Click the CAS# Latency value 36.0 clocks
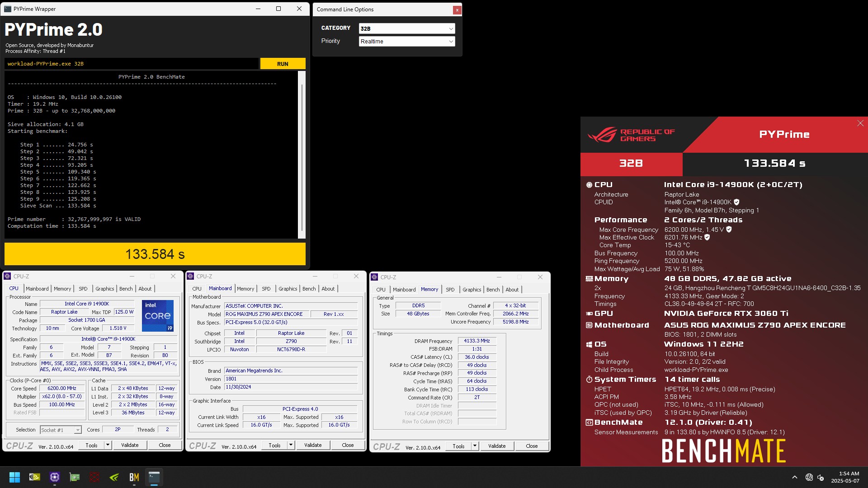This screenshot has width=868, height=488. 477,357
